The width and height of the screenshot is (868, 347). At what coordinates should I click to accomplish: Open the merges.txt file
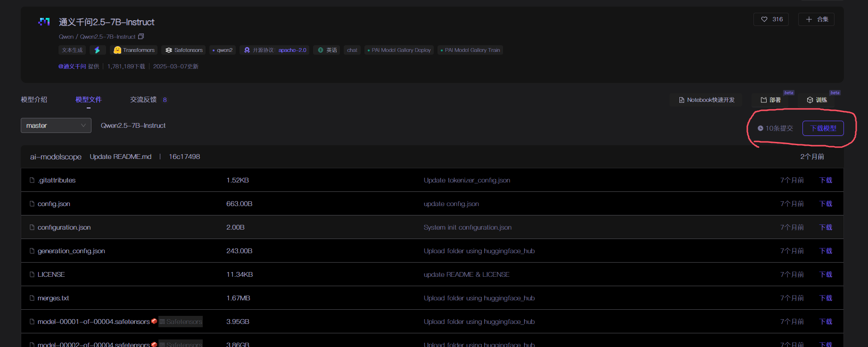pos(53,298)
